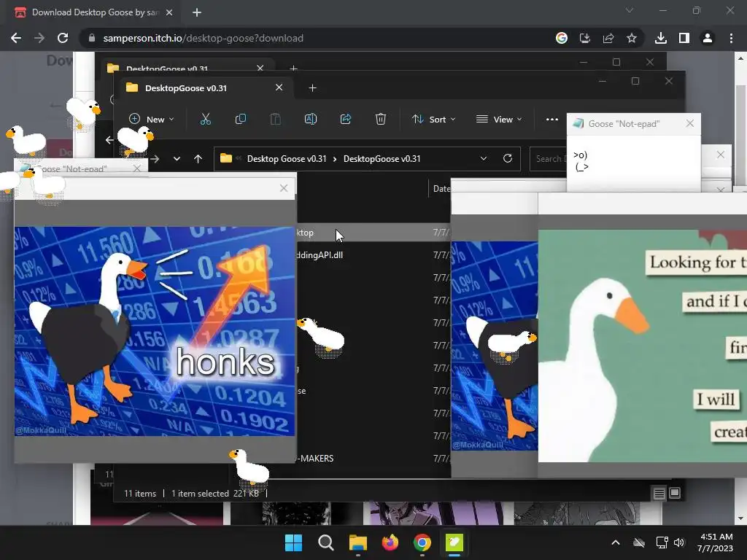747x560 pixels.
Task: Click the volume icon in system tray
Action: pos(679,542)
